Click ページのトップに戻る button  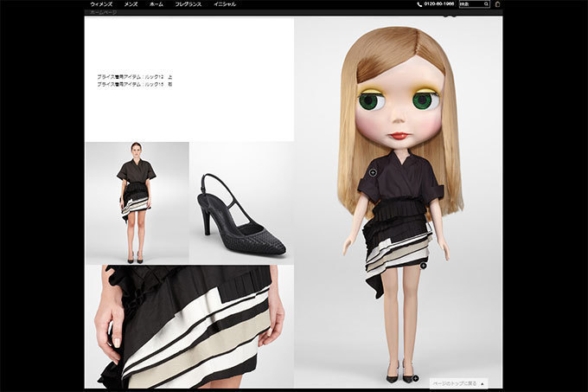(x=458, y=383)
